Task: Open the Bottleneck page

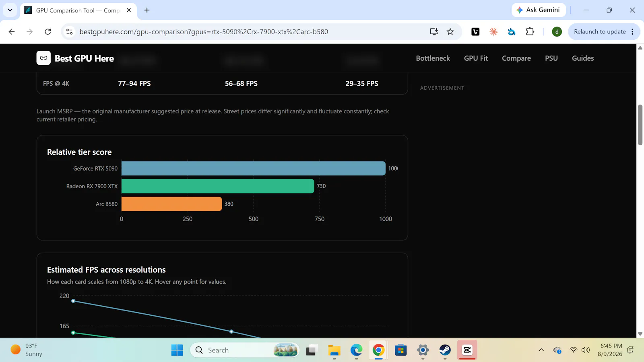Action: coord(433,58)
